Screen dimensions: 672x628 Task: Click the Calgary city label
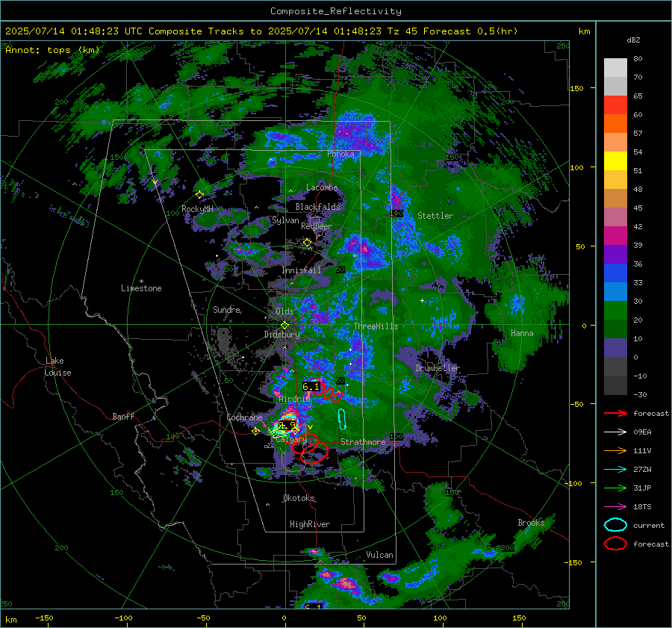point(291,439)
